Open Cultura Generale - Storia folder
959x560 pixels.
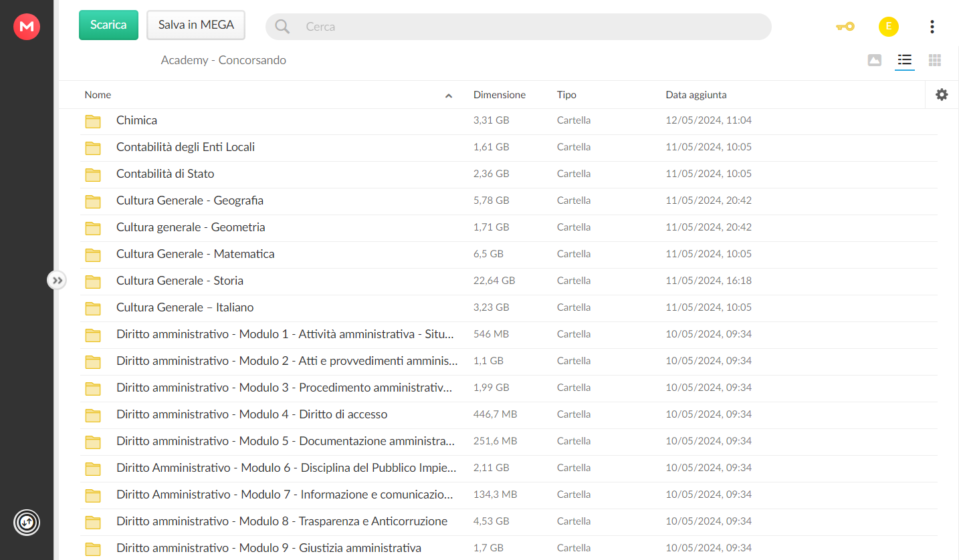(180, 281)
